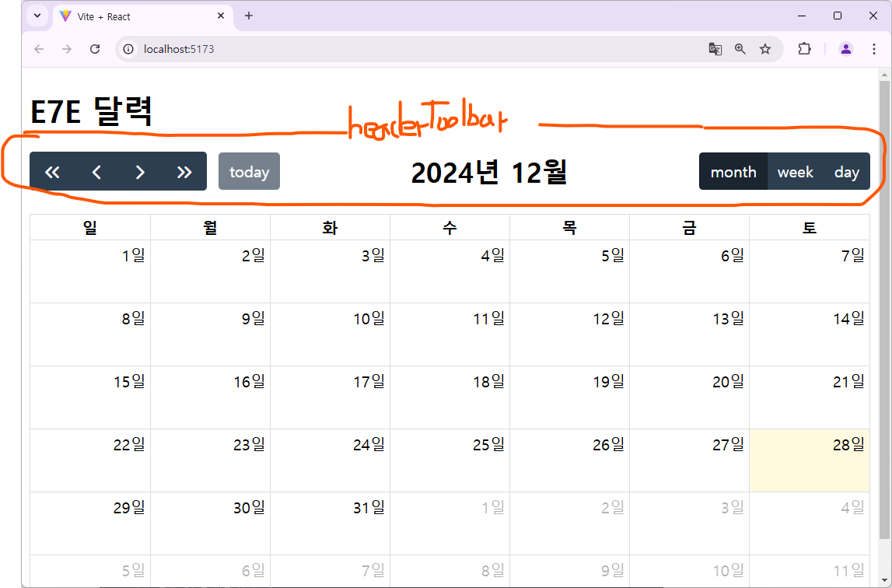Close the Vite + React tab
This screenshot has width=892, height=588.
[221, 16]
